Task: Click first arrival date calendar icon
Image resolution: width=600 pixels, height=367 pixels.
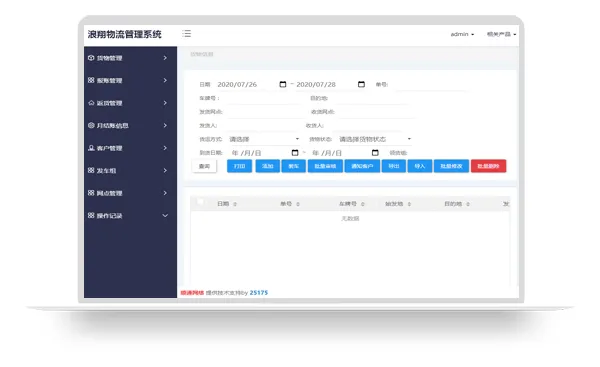Action: 295,153
